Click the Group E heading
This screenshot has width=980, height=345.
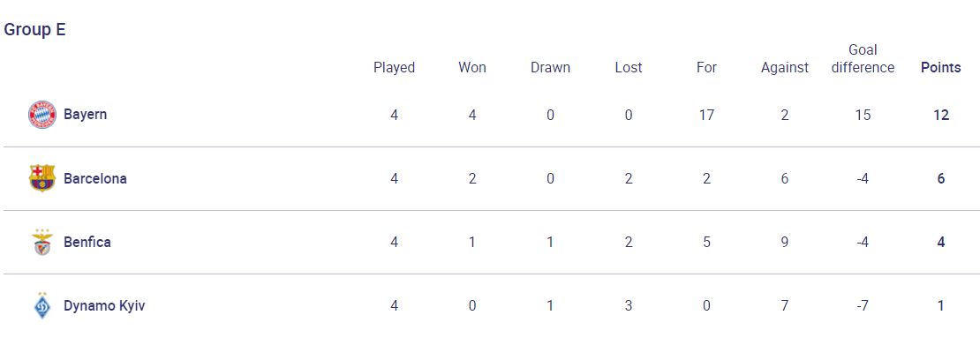(x=35, y=30)
